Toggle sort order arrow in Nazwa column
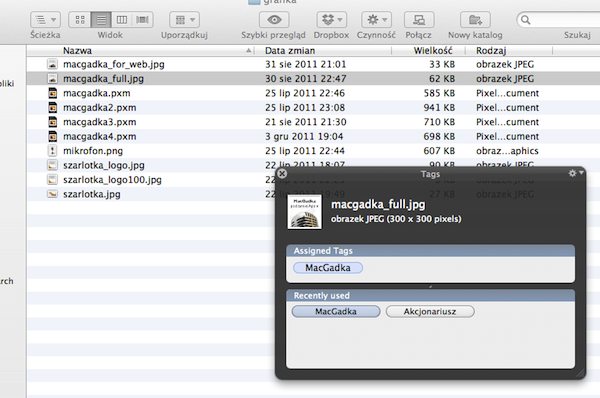 coord(249,51)
